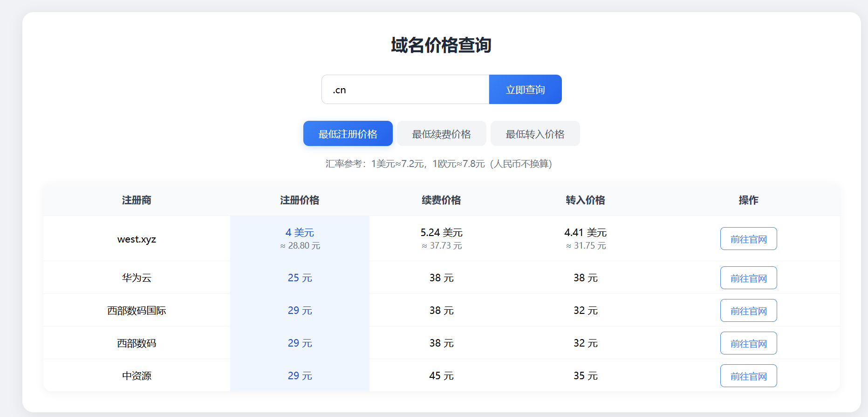Click the 5.24 美元 renewal price
The image size is (868, 417).
click(441, 232)
